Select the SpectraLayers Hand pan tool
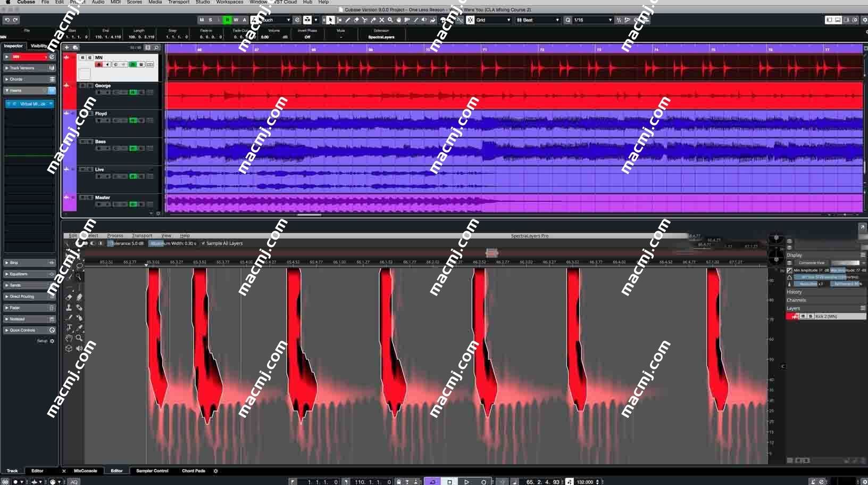The width and height of the screenshot is (868, 485). [69, 338]
